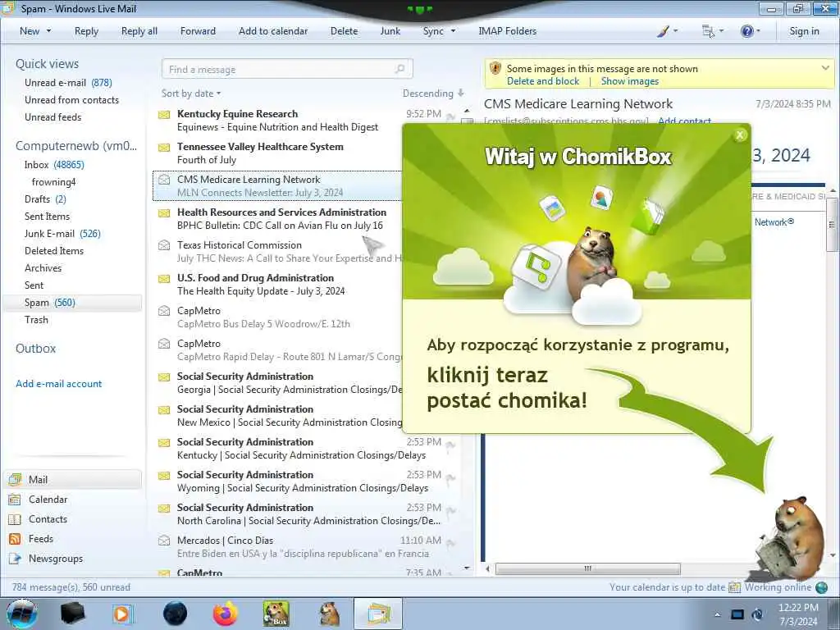
Task: Open the Deleted Items folder
Action: point(54,250)
